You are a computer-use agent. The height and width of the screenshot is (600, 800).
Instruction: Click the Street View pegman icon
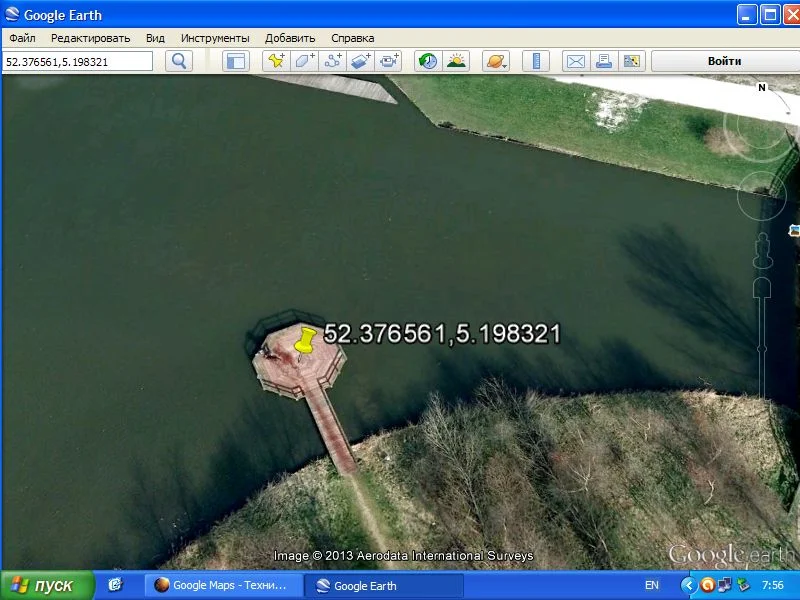click(763, 250)
